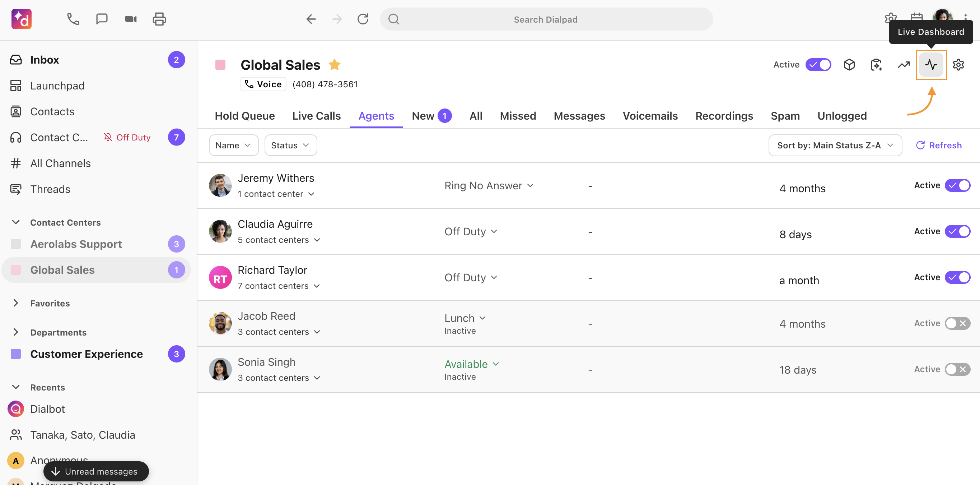
Task: Click the pink Global Sales color swatch
Action: (220, 65)
